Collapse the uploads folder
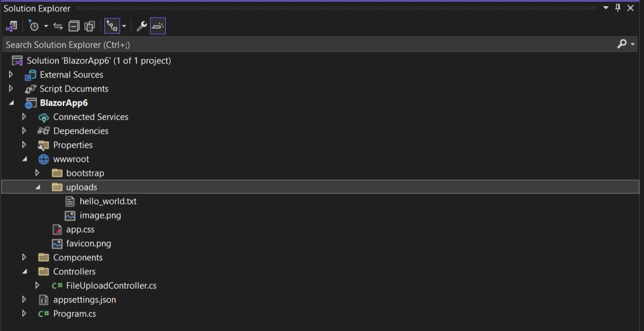 (38, 187)
